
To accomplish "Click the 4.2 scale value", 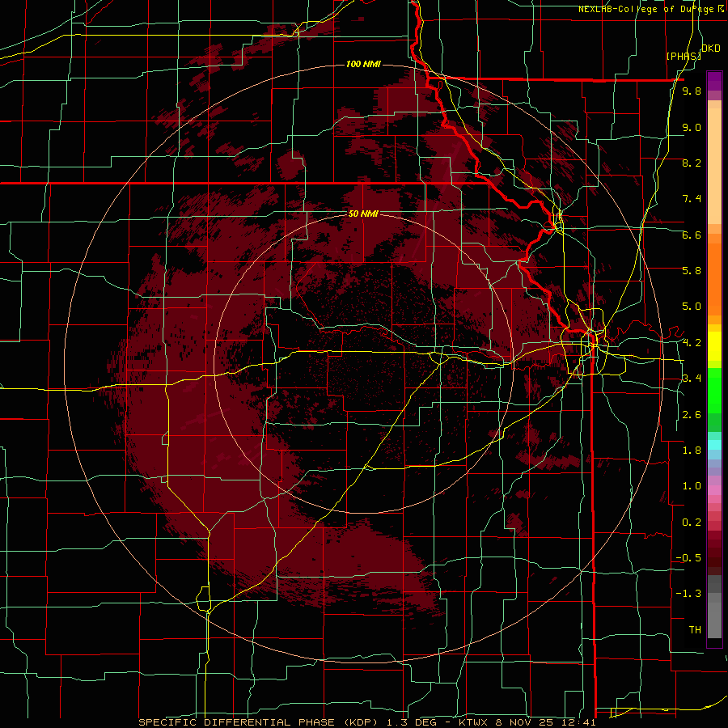I will click(x=692, y=343).
